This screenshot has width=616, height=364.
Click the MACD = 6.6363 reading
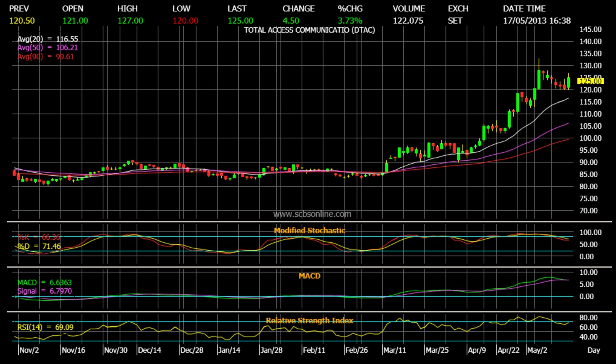point(44,282)
